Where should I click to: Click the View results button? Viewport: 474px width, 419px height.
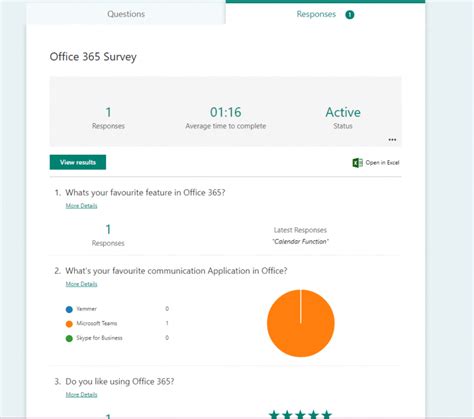click(78, 162)
